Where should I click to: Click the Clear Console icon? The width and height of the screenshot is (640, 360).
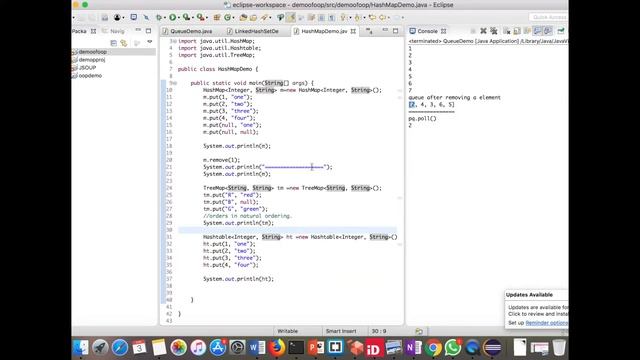(x=507, y=31)
